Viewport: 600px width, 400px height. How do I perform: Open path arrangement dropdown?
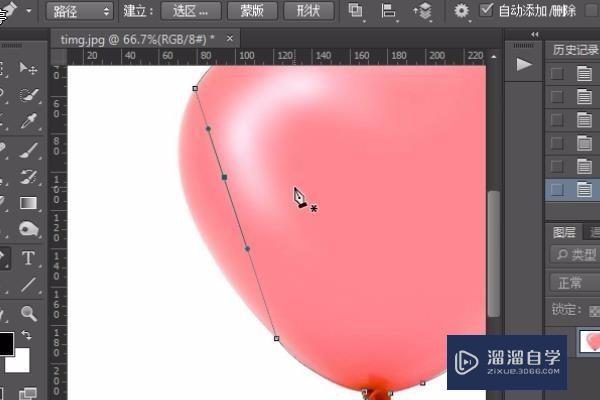click(x=422, y=11)
